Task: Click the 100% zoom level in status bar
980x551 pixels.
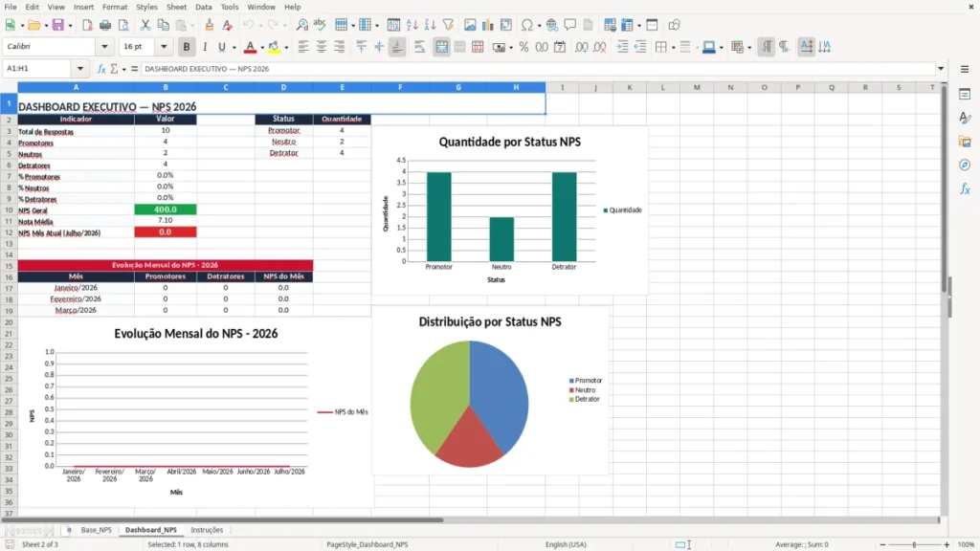Action: [967, 544]
